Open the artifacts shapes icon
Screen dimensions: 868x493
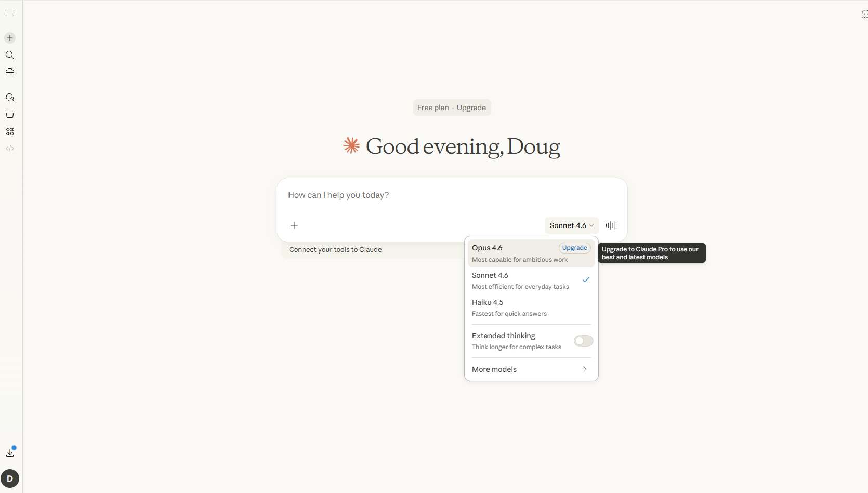pos(10,131)
